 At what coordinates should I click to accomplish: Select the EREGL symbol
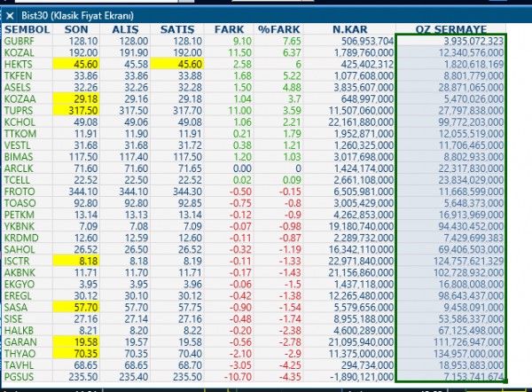tap(18, 295)
